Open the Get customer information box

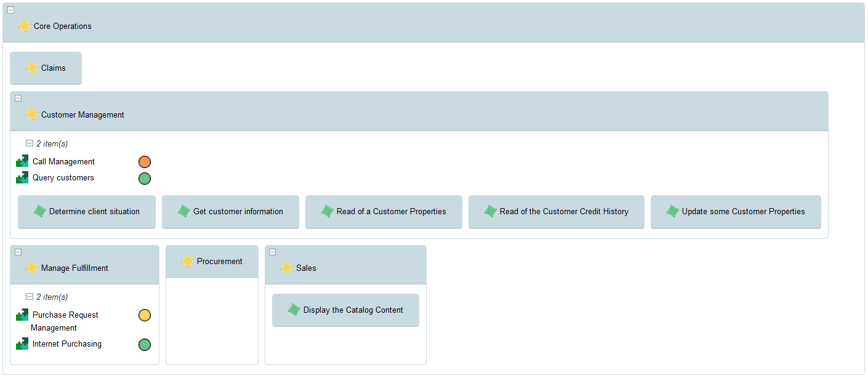pyautogui.click(x=230, y=212)
